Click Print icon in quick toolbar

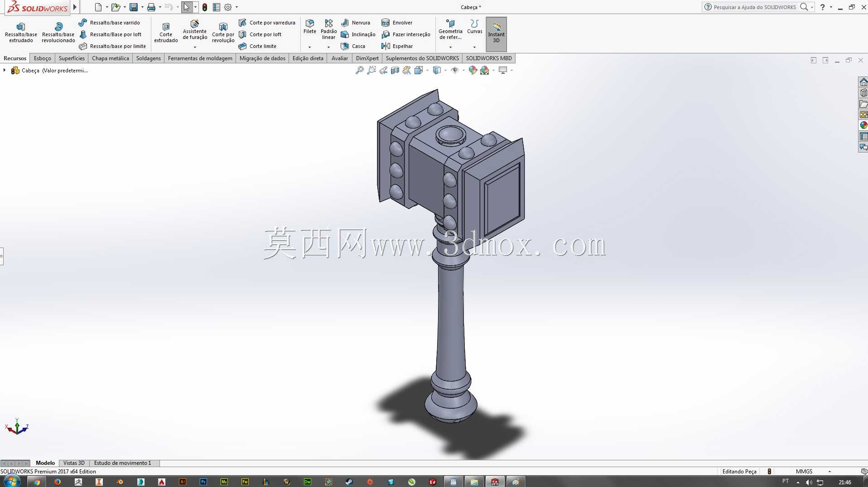point(151,7)
